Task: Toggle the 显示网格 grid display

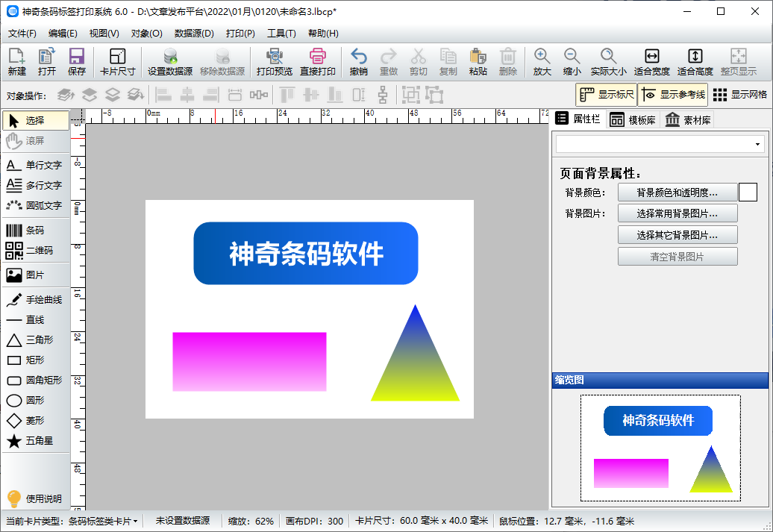Action: coord(739,95)
